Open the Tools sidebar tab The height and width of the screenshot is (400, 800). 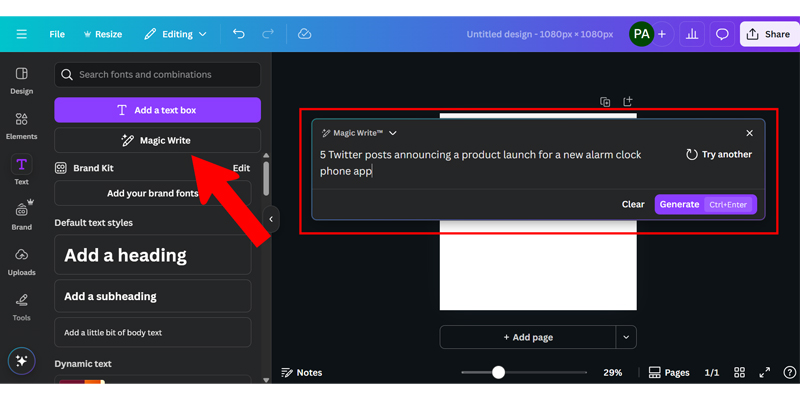(x=21, y=307)
